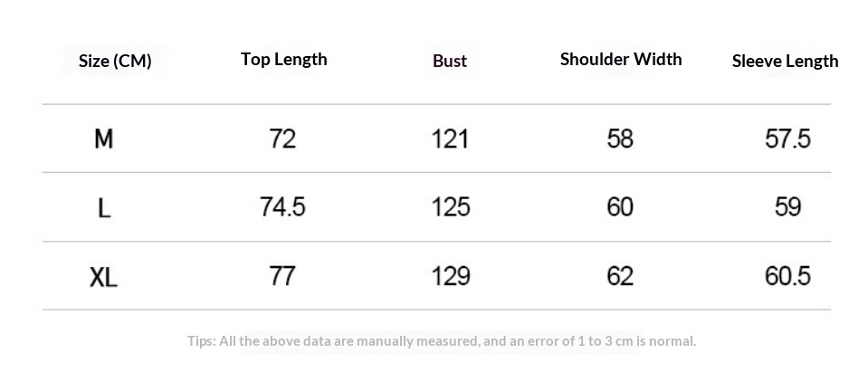Select the shoulder width value 60

620,207
